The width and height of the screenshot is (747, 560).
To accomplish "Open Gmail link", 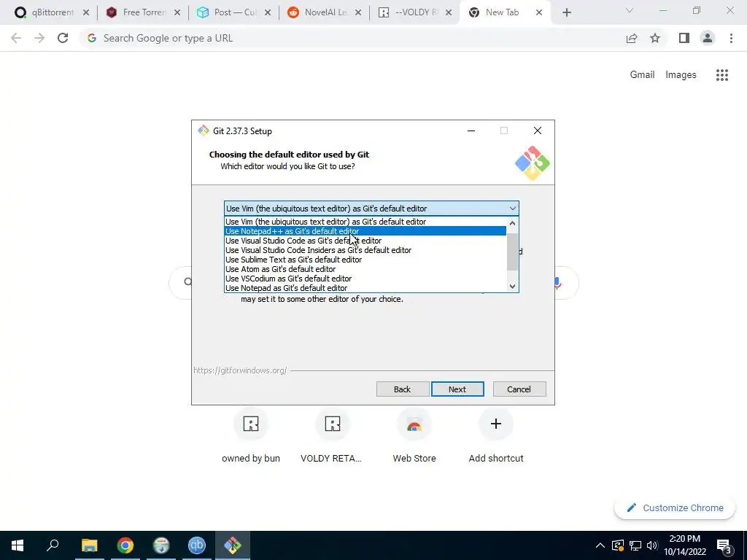I will pyautogui.click(x=642, y=75).
